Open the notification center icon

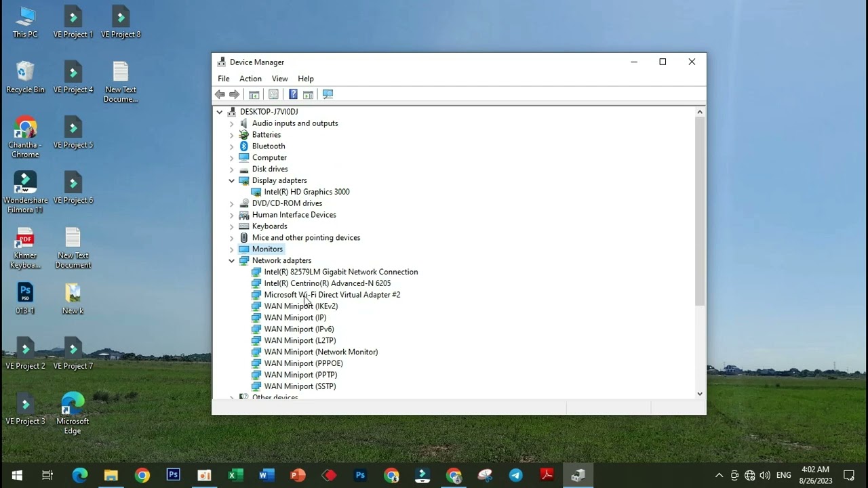tap(848, 475)
